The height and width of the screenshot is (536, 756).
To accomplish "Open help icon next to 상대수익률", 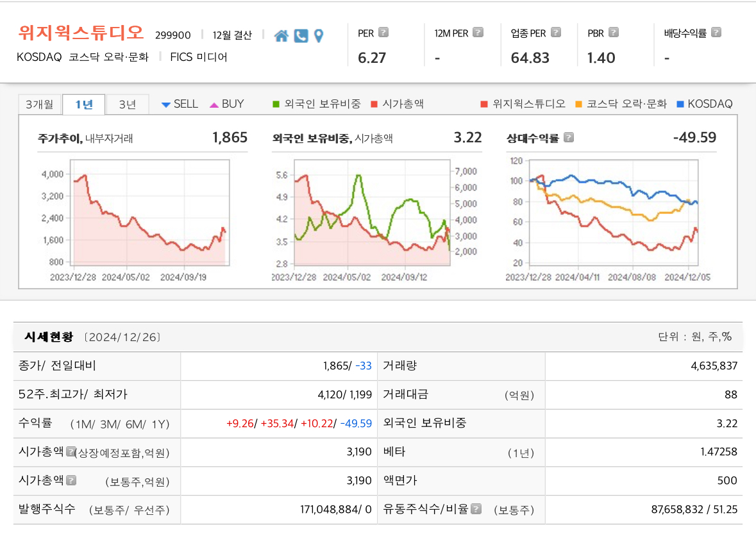I will (x=569, y=137).
